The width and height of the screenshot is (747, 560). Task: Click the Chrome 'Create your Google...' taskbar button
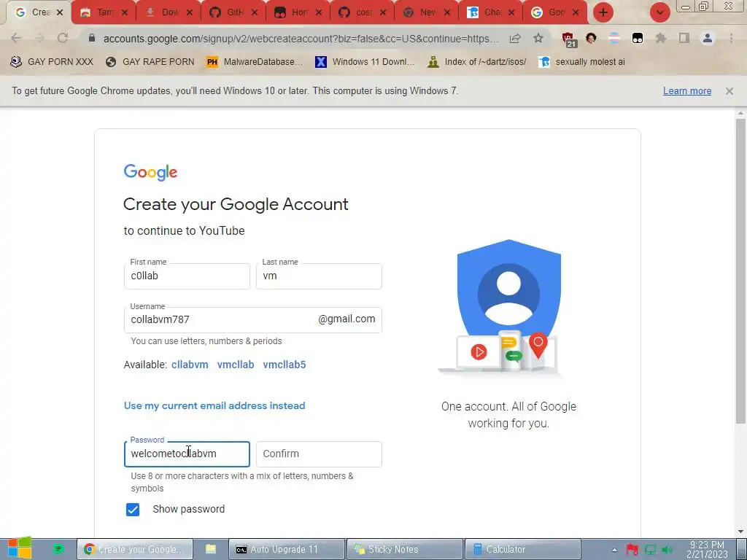135,549
